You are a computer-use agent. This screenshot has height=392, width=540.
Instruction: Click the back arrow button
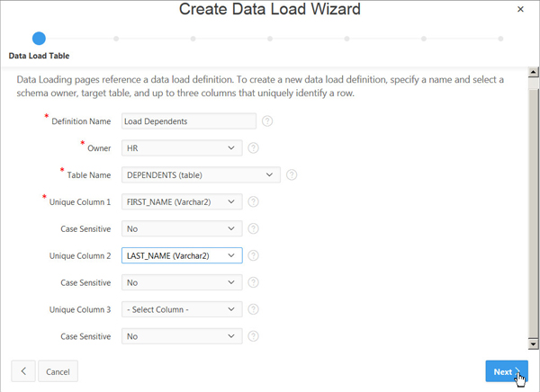pyautogui.click(x=22, y=371)
